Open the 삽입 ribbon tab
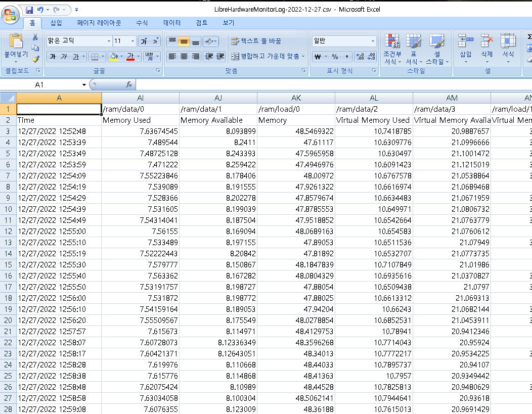 click(56, 23)
